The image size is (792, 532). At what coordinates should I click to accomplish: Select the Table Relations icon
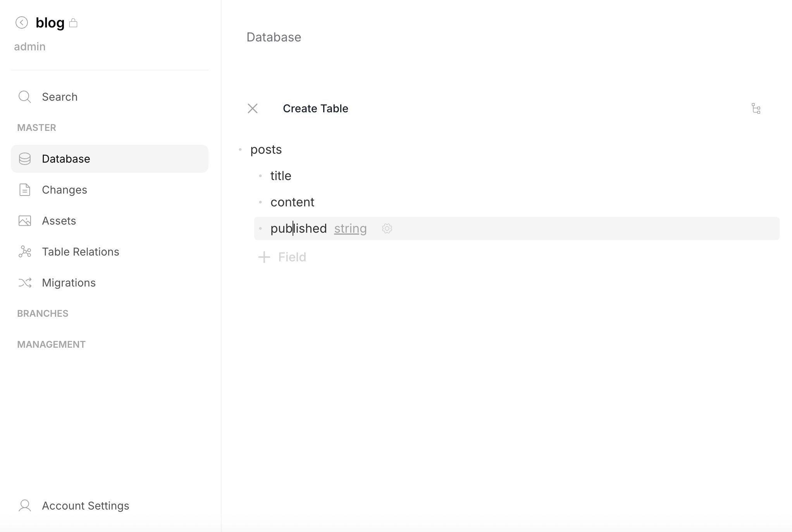click(x=24, y=251)
